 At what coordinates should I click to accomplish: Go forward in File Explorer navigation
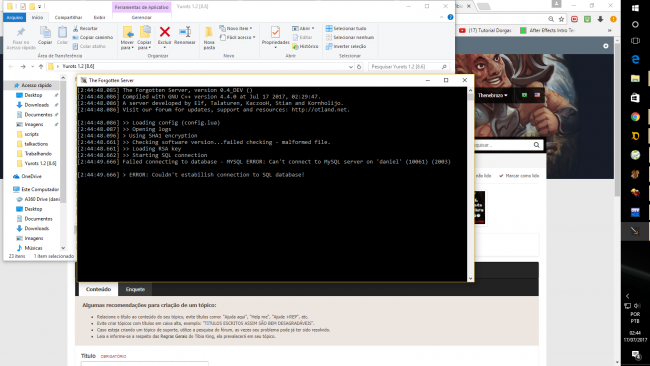(x=23, y=66)
